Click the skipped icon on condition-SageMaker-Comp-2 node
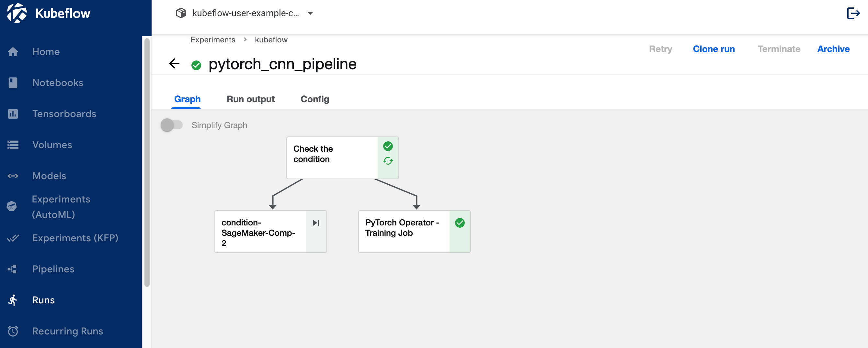The height and width of the screenshot is (348, 868). 316,223
